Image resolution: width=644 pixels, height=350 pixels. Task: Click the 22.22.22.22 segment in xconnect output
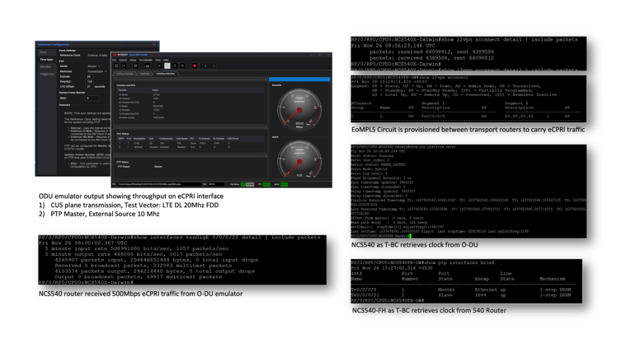click(x=519, y=116)
